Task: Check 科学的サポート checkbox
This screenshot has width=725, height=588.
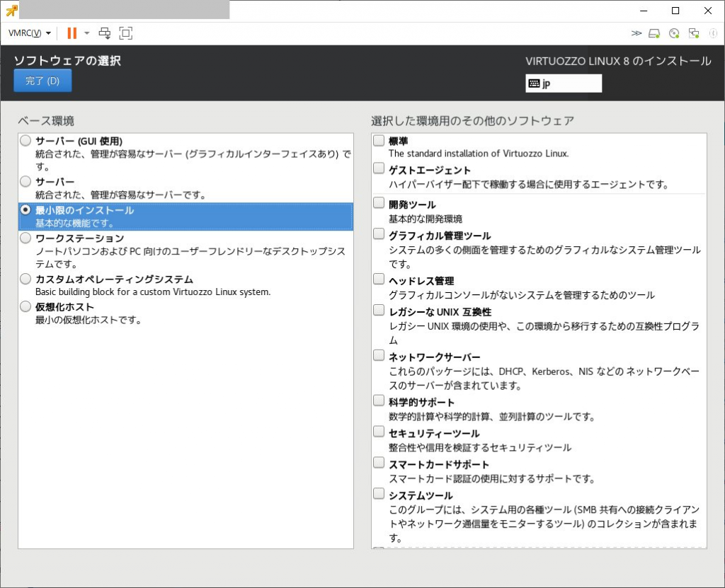Action: 379,400
